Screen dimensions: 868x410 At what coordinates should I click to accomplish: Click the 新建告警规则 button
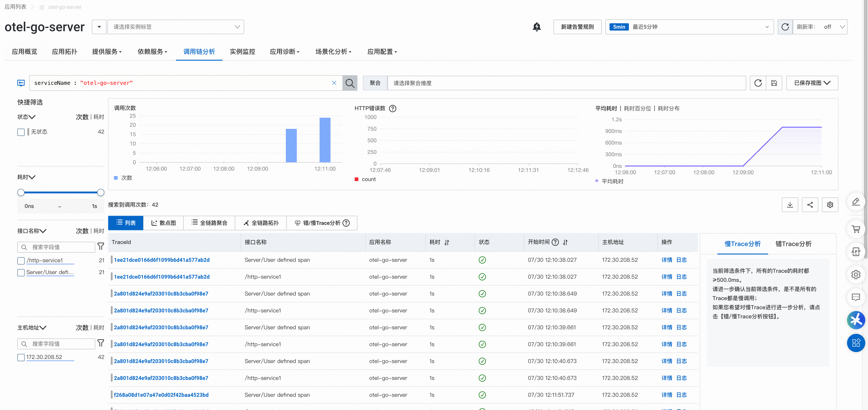click(577, 27)
